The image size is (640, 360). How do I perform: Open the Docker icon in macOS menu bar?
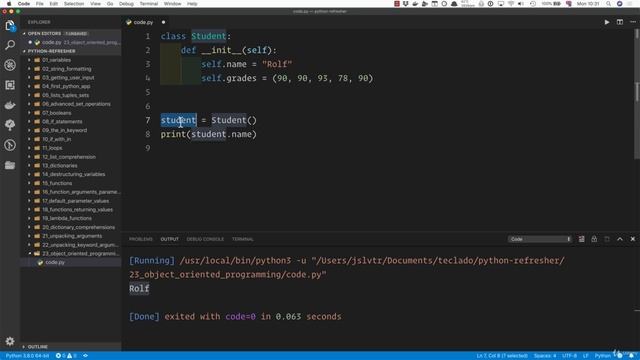[x=415, y=4]
